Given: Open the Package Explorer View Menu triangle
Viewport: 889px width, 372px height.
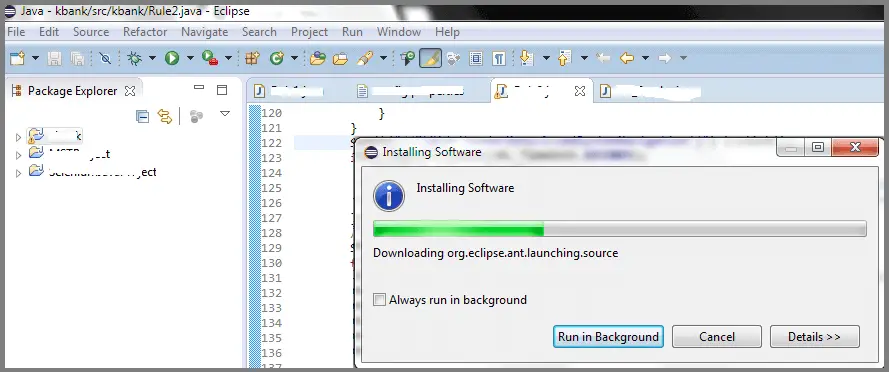Looking at the screenshot, I should click(225, 114).
